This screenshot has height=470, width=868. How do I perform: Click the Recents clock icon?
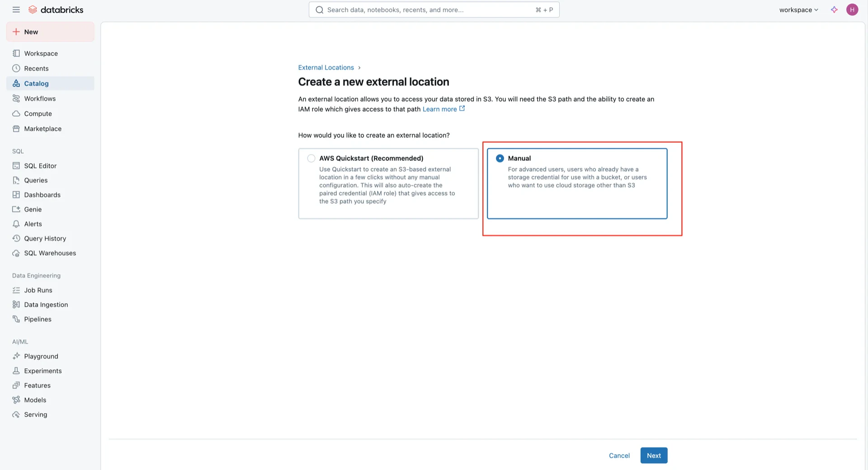pyautogui.click(x=16, y=68)
